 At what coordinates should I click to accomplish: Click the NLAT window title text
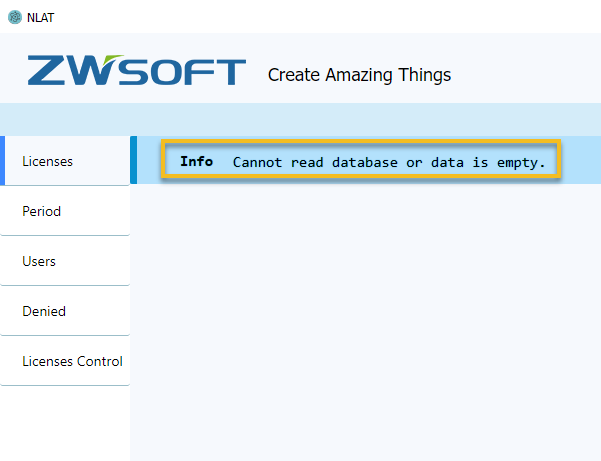click(x=41, y=18)
